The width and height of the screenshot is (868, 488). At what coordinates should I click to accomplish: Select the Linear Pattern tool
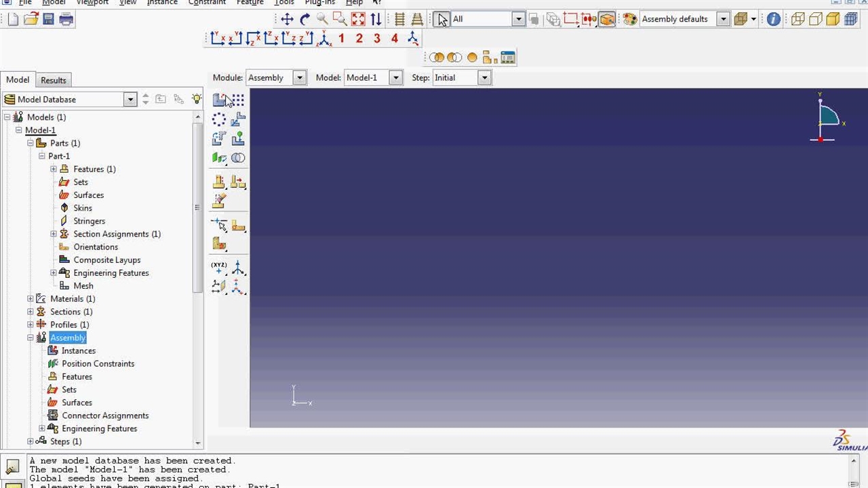click(x=238, y=100)
